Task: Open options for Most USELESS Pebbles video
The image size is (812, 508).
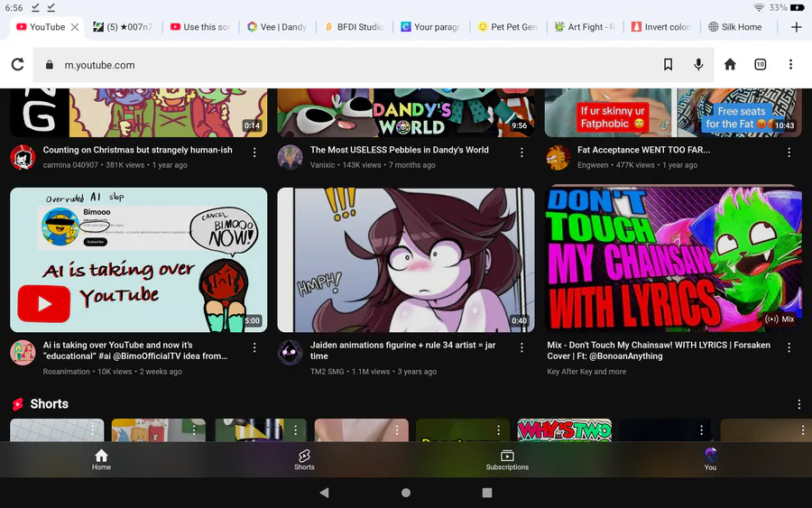Action: click(x=521, y=152)
